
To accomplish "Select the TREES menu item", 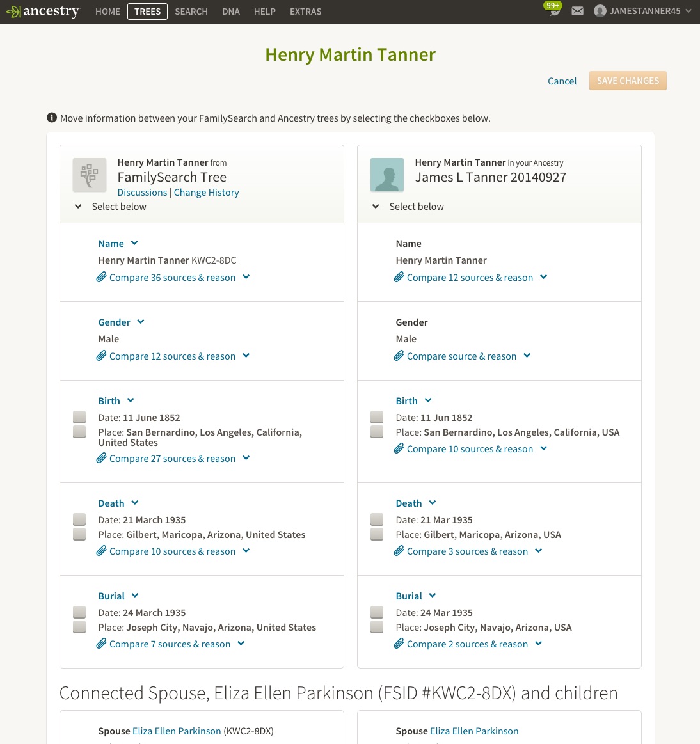I will (x=147, y=12).
